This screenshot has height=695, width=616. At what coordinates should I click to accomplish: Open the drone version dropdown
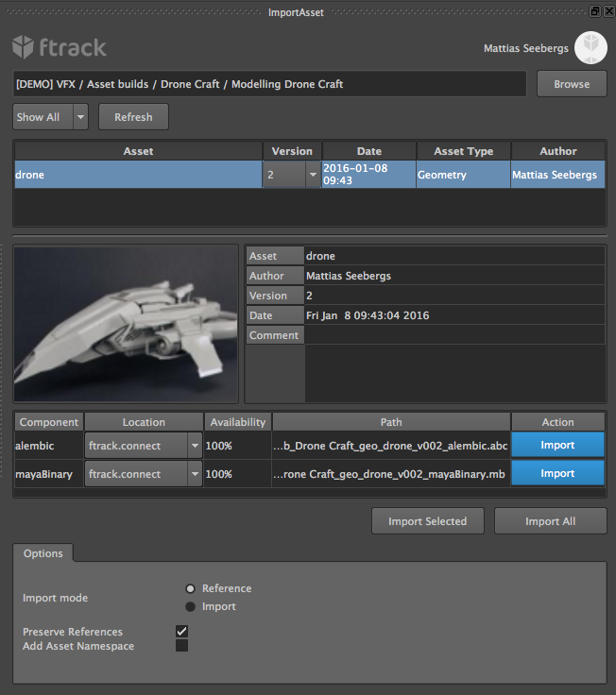[292, 175]
